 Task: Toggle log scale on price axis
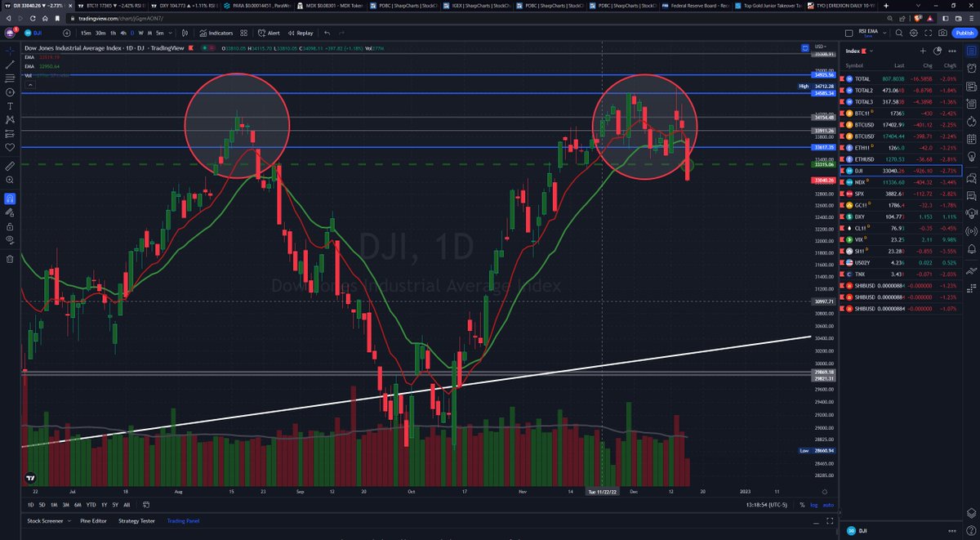click(814, 505)
